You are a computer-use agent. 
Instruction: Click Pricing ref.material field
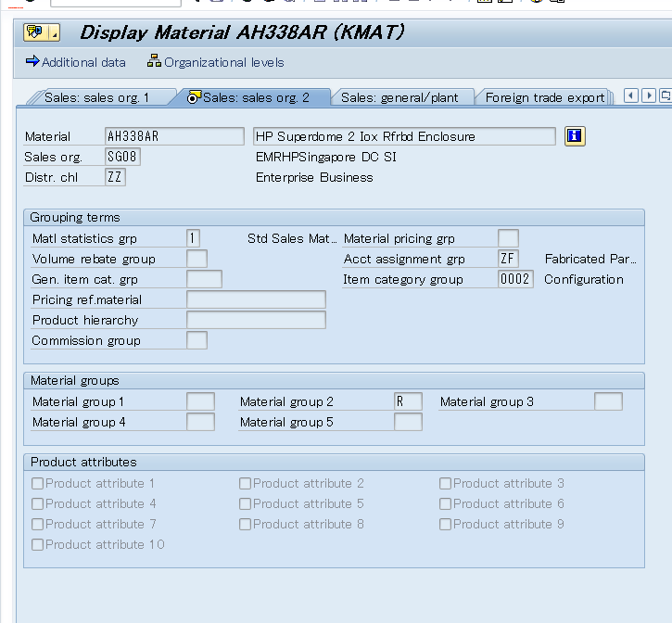[x=256, y=299]
